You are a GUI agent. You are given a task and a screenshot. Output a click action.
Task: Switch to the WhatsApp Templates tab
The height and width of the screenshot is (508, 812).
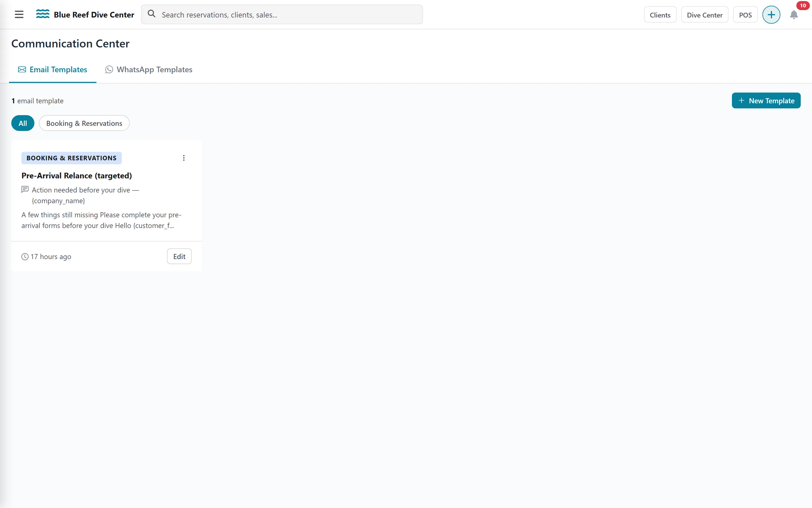(149, 69)
